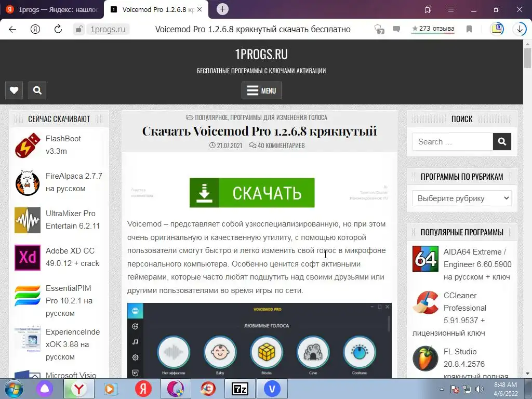The height and width of the screenshot is (399, 532).
Task: Click the heart favorites icon on the site
Action: pos(14,90)
